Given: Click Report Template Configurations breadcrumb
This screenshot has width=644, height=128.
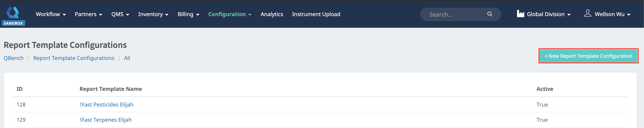Looking at the screenshot, I should pyautogui.click(x=74, y=58).
